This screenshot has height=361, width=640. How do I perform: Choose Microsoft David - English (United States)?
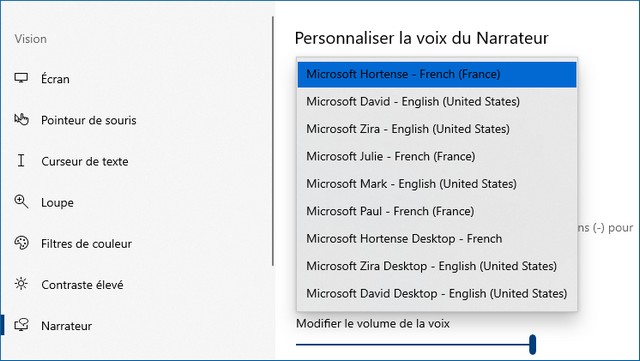tap(437, 102)
